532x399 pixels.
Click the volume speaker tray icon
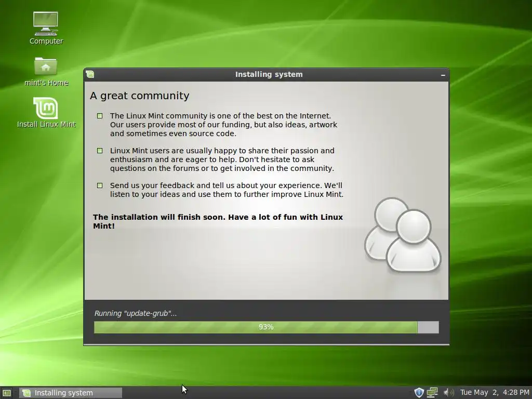[x=448, y=393]
